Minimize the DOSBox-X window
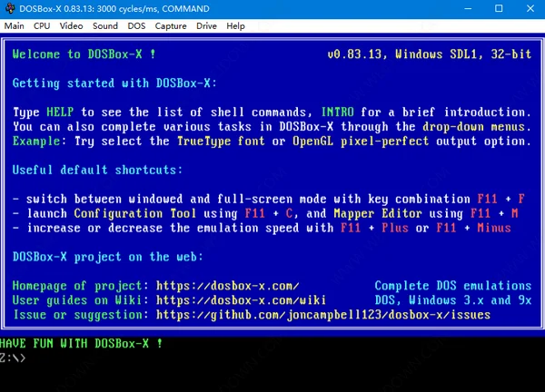Image resolution: width=545 pixels, height=392 pixels. [x=468, y=8]
